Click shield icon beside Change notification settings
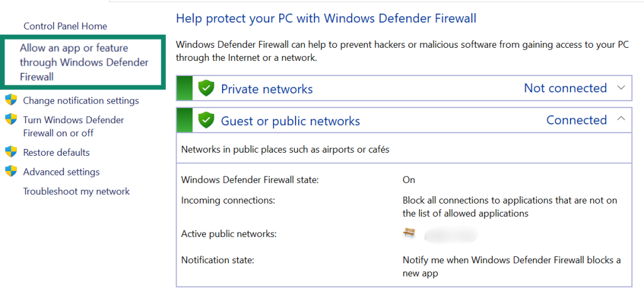This screenshot has width=644, height=301. coord(11,100)
